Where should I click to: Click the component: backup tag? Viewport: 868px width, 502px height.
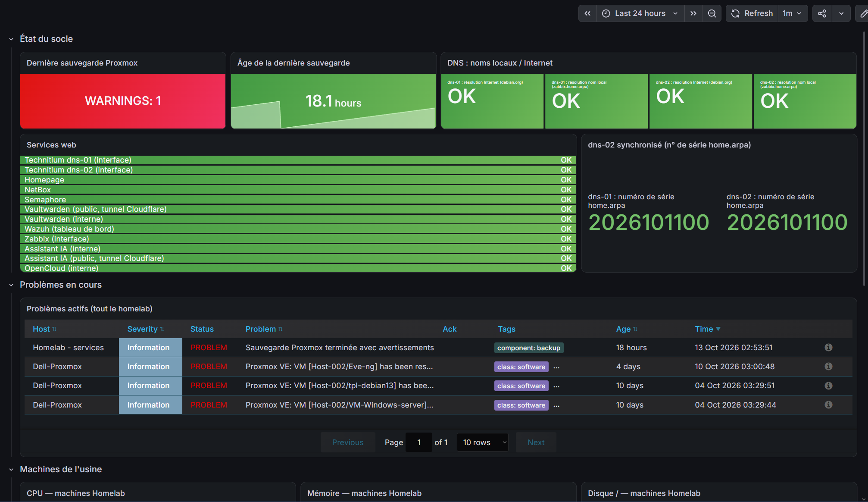(x=529, y=348)
